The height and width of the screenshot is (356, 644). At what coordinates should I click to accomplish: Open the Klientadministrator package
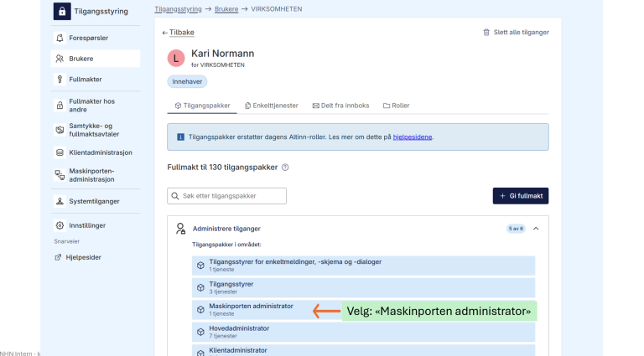pos(363,350)
